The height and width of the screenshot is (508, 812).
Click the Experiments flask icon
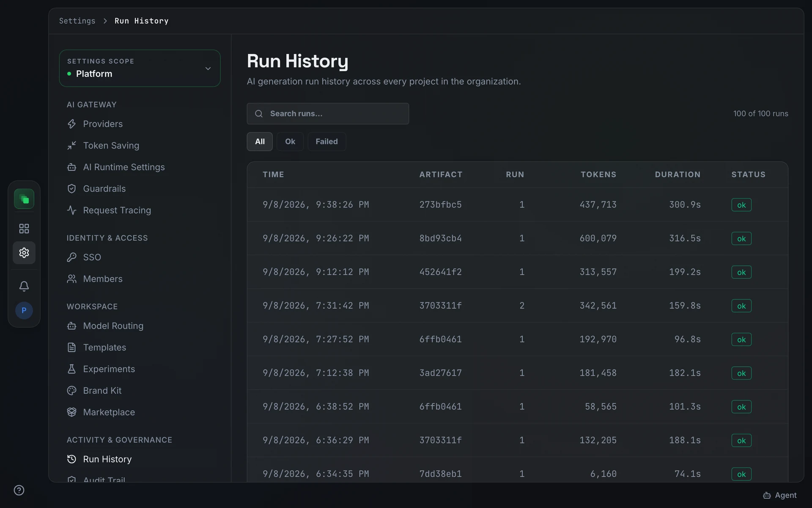72,369
